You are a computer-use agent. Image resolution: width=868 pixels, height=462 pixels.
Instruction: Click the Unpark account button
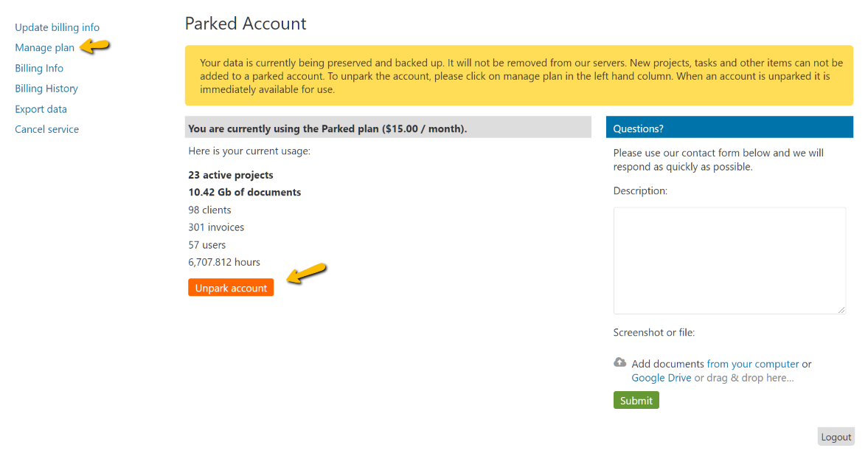coord(230,287)
